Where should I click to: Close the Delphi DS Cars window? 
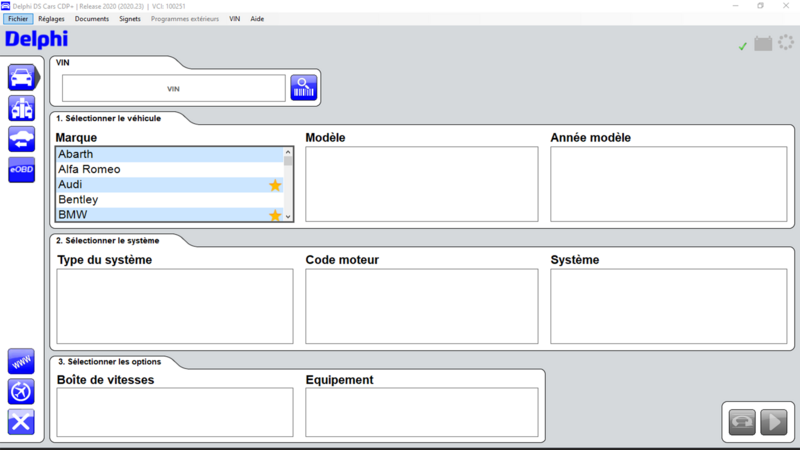coord(786,6)
